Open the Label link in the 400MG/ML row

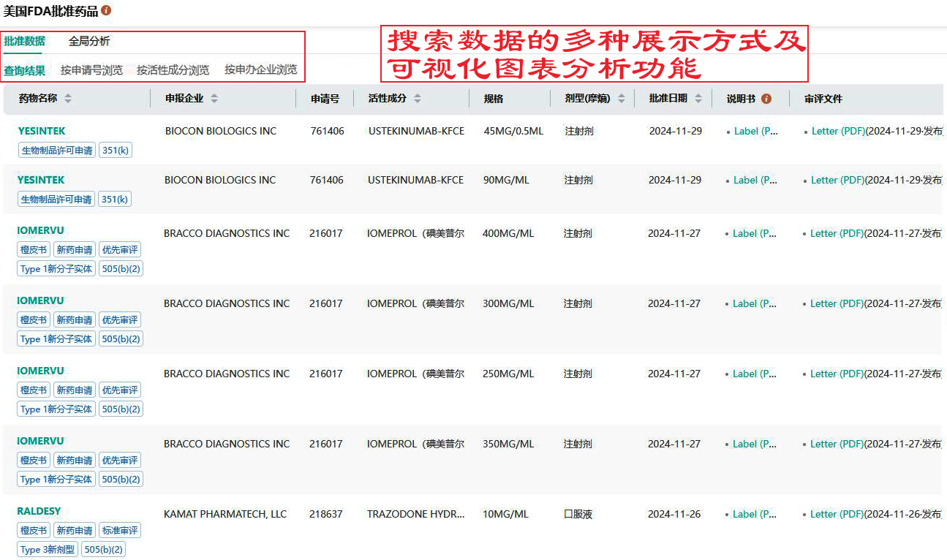pos(755,233)
